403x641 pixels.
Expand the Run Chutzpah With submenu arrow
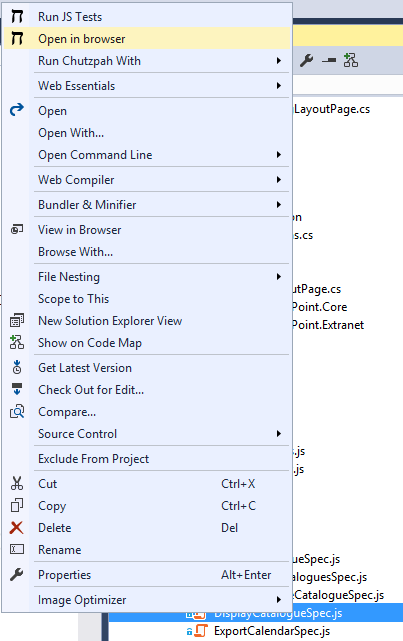coord(279,61)
